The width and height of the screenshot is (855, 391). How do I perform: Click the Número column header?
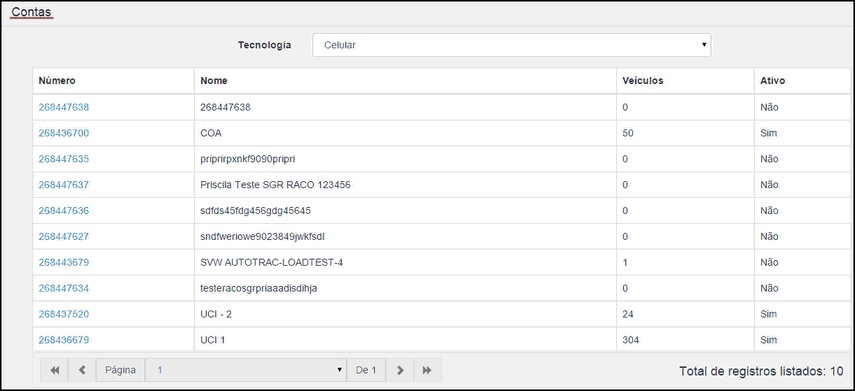pyautogui.click(x=113, y=81)
